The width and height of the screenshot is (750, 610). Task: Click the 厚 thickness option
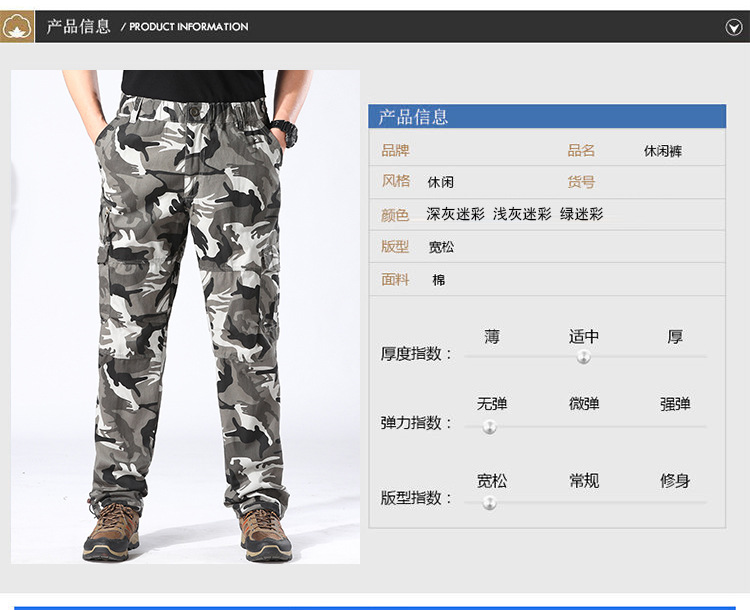coord(675,337)
